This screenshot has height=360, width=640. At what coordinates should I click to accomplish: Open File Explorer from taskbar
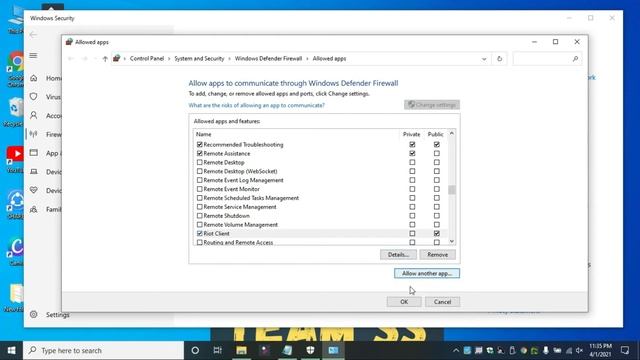pyautogui.click(x=241, y=350)
